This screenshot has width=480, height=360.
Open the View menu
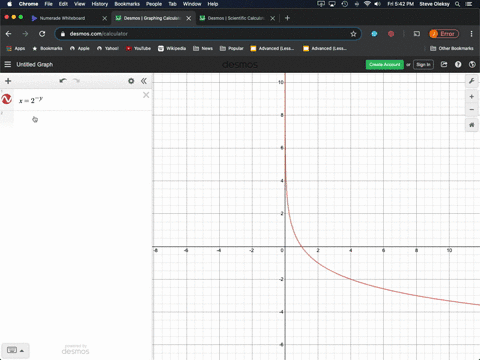[x=79, y=4]
